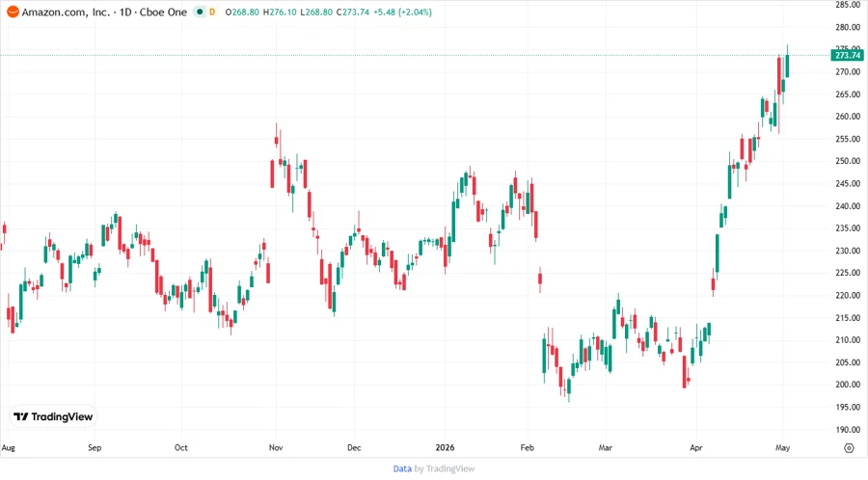Click the 200.00 price axis label
The height and width of the screenshot is (480, 868).
point(848,385)
